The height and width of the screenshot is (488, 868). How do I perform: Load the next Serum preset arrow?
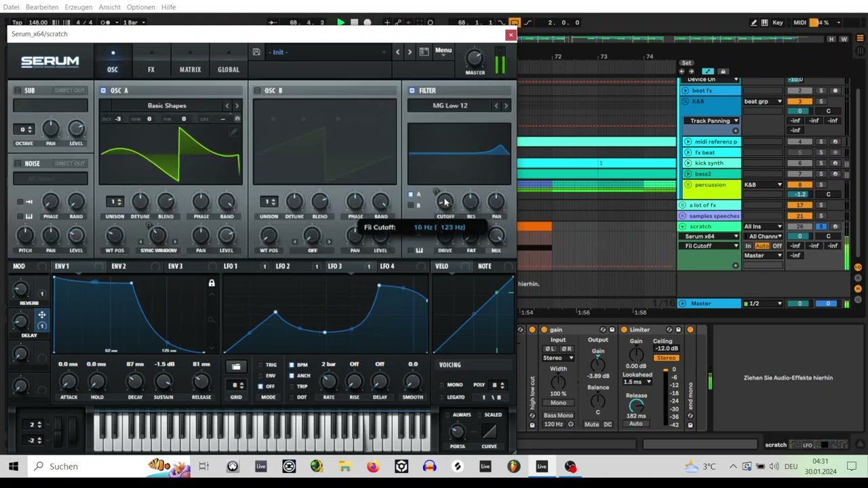pos(410,52)
